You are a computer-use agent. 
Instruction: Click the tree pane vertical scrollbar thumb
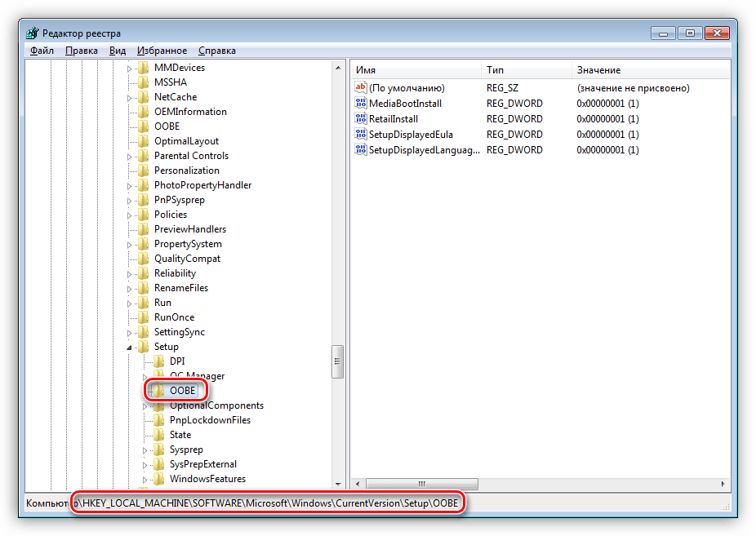click(x=338, y=361)
